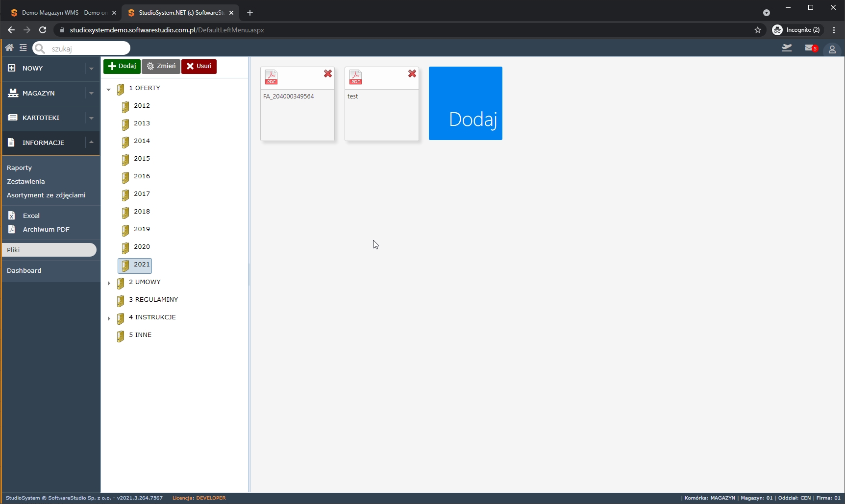The image size is (845, 504).
Task: Open the test PDF file icon
Action: tap(356, 76)
